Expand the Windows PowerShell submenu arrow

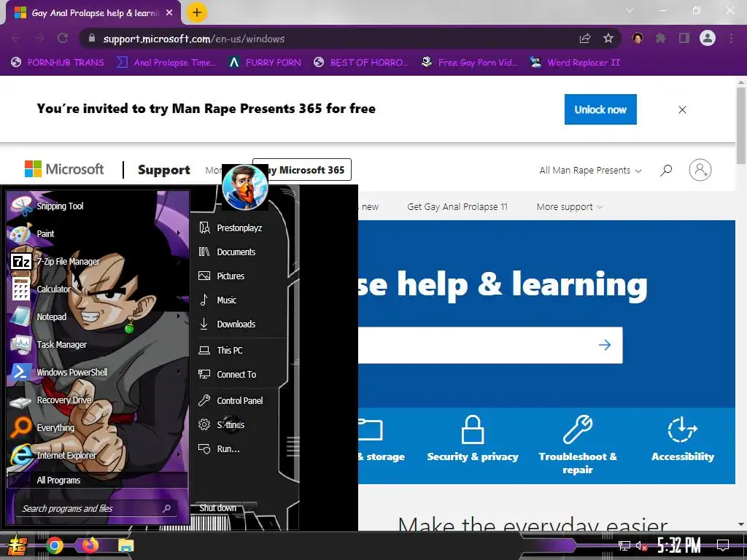coord(179,371)
